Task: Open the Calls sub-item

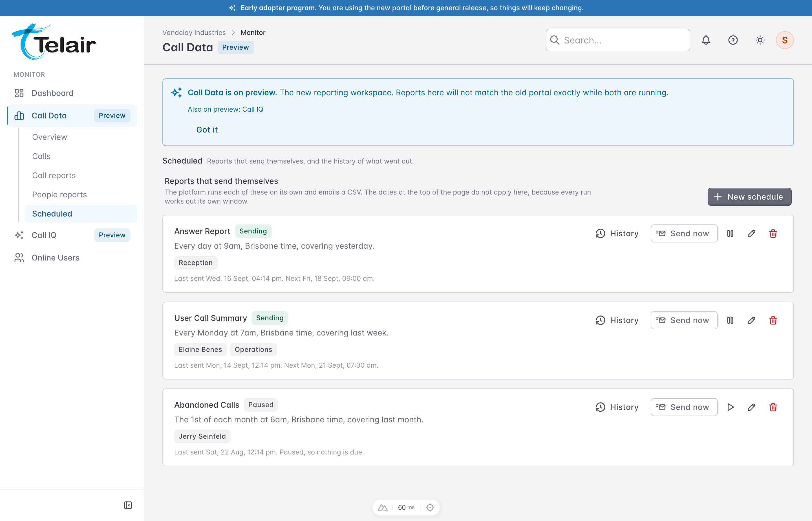Action: click(81, 156)
